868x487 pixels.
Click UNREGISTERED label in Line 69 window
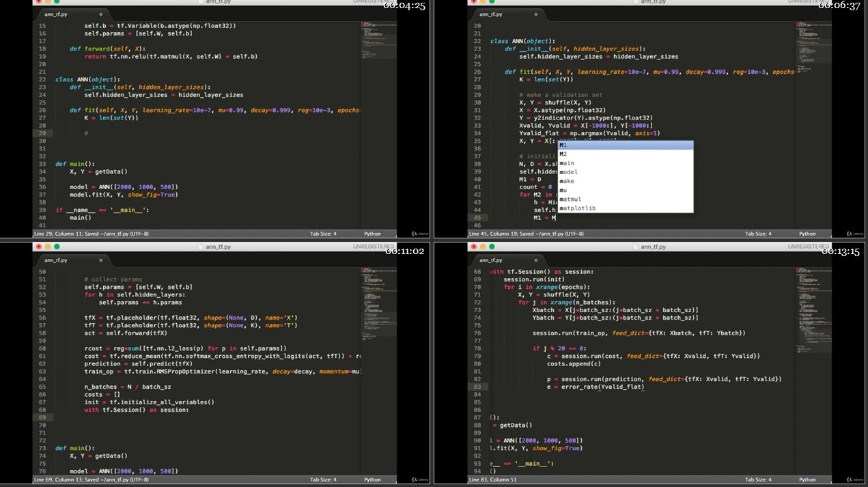point(373,247)
